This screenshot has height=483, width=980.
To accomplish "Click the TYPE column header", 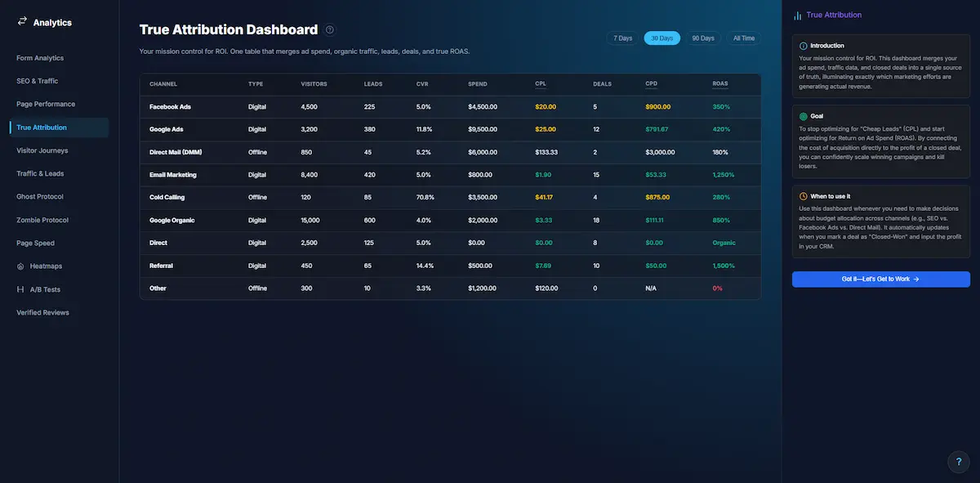I will click(x=256, y=84).
